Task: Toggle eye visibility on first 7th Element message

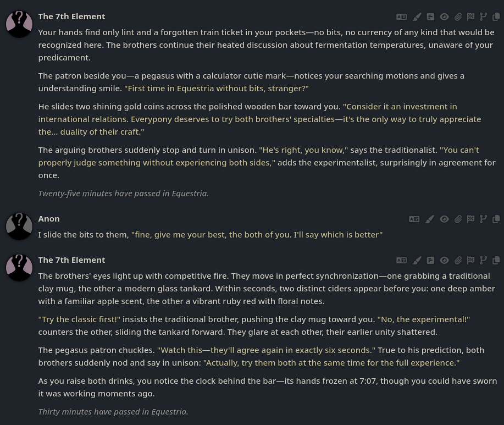Action: (444, 17)
